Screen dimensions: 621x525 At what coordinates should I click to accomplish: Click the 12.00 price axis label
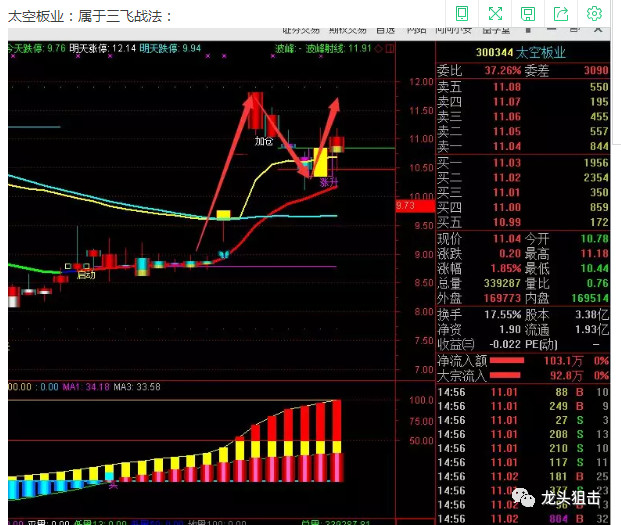point(421,82)
